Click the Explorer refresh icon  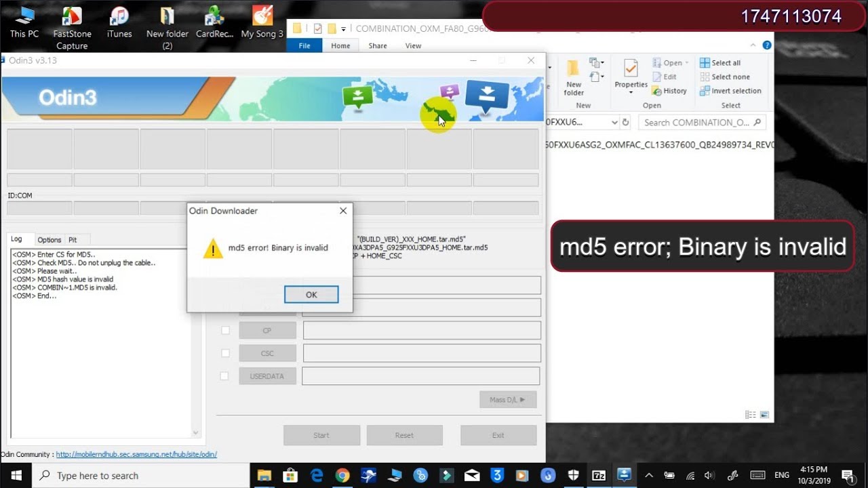click(626, 123)
